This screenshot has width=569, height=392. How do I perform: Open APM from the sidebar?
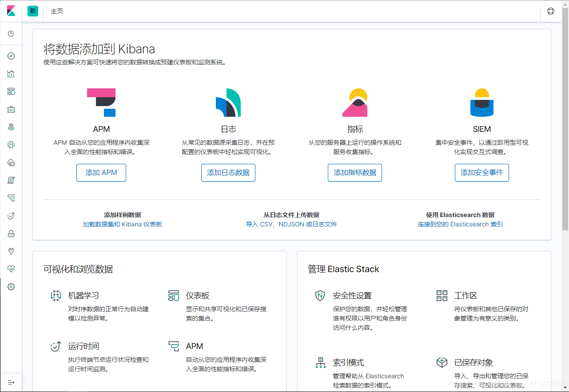tap(11, 198)
